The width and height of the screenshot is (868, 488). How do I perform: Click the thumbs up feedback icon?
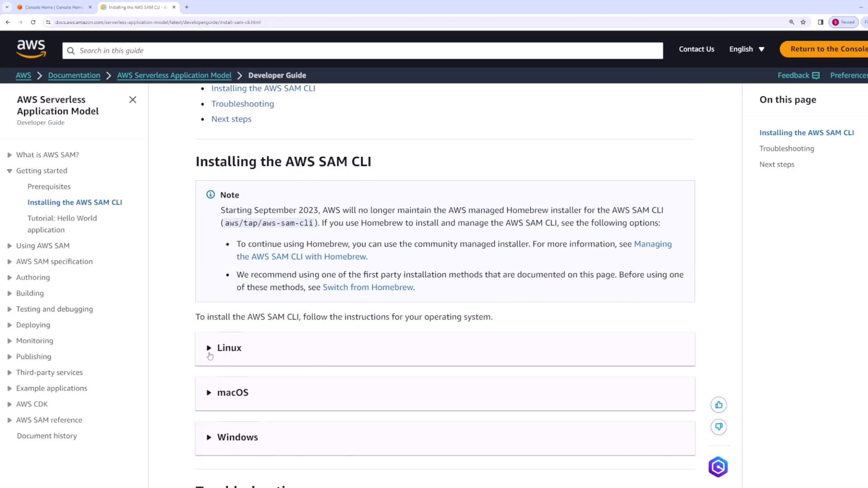718,405
